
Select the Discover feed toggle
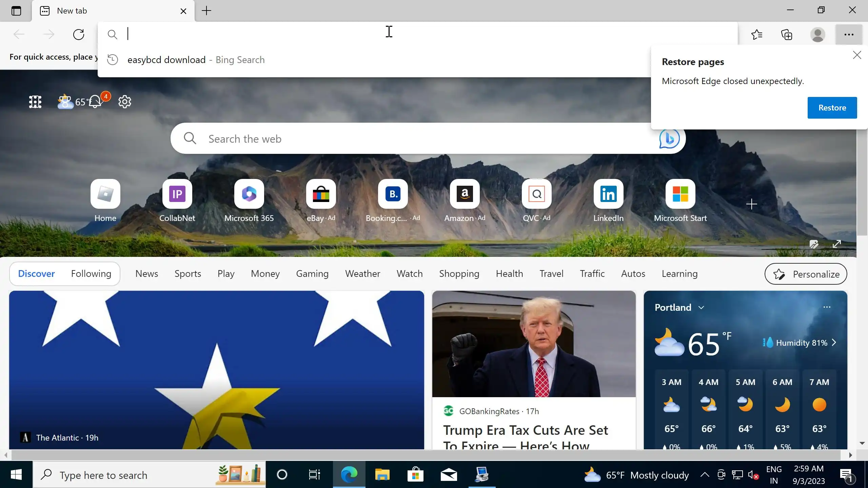pos(36,273)
